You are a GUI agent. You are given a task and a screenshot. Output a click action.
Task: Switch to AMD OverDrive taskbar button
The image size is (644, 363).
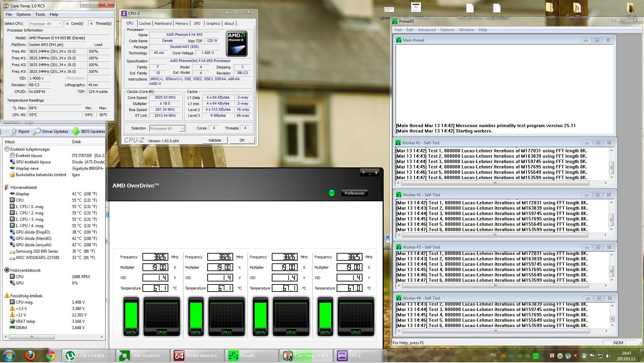143,356
